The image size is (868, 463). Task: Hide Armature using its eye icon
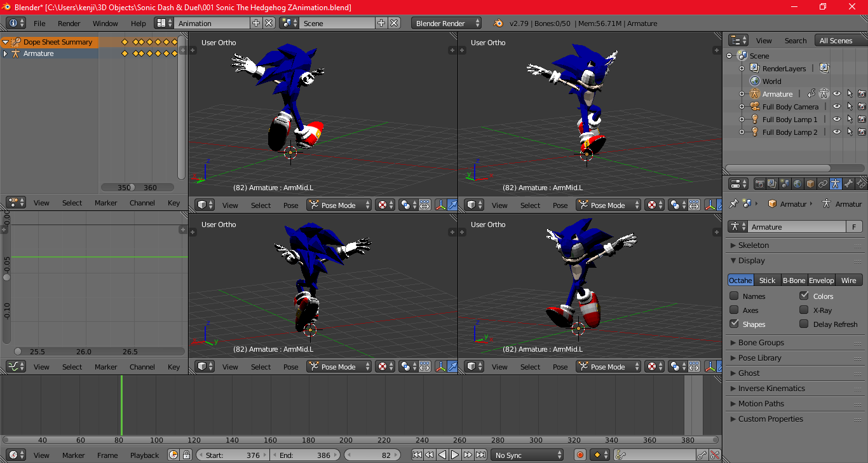point(837,94)
